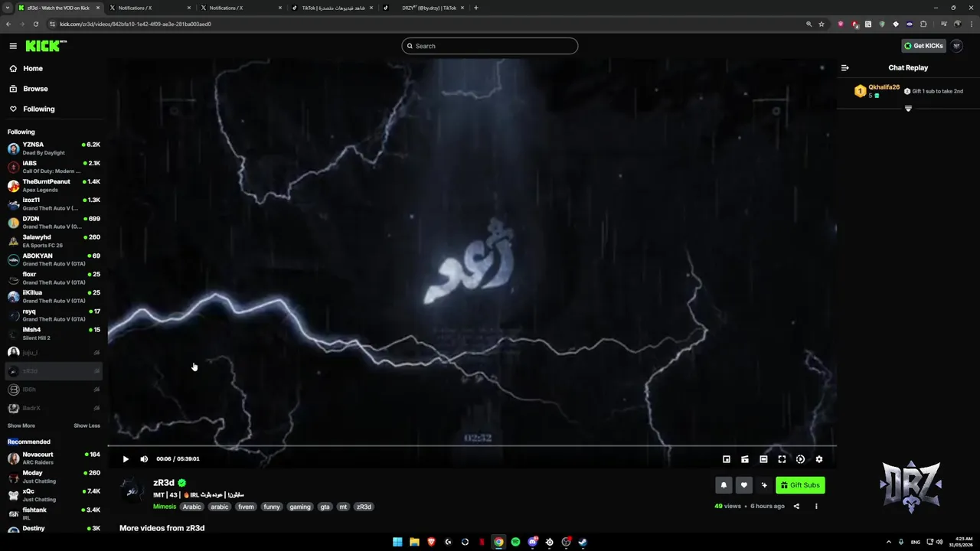Enter fullscreen mode

(x=782, y=459)
